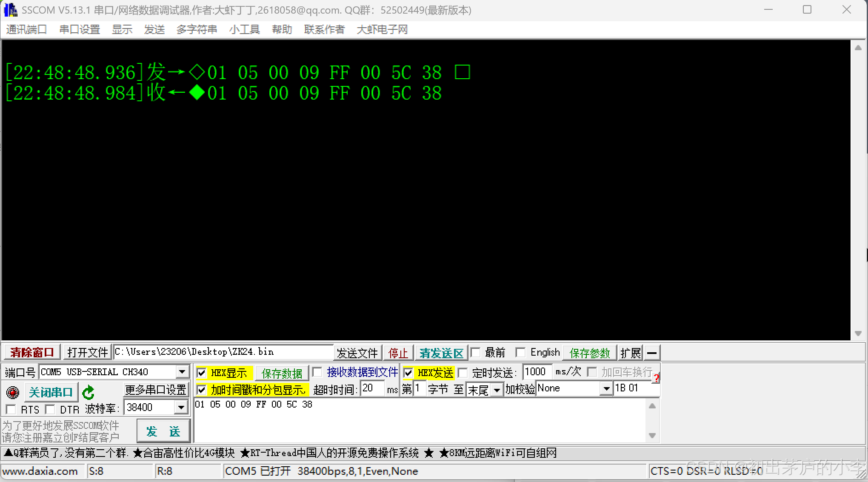This screenshot has width=868, height=482.
Task: Toggle the HEX发送 checkbox
Action: pos(408,373)
